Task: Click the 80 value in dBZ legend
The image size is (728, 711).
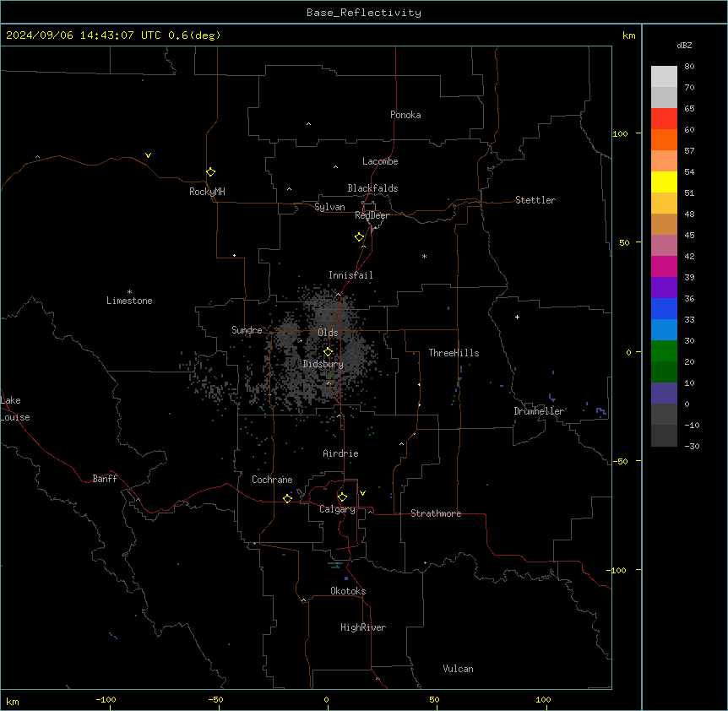Action: pyautogui.click(x=689, y=67)
